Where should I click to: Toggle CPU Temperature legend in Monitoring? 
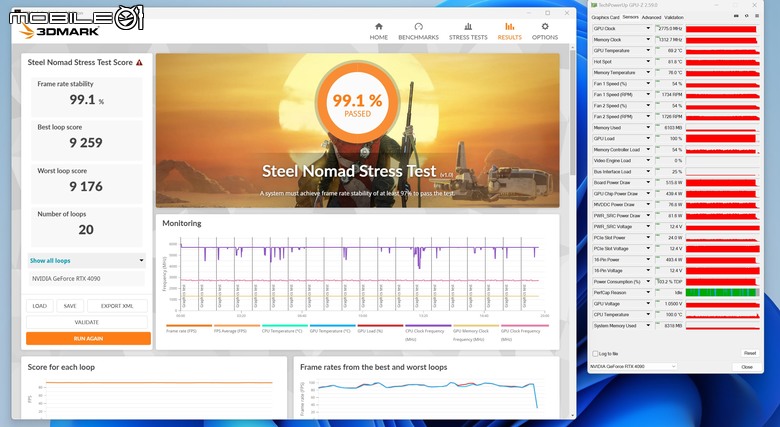pos(284,328)
